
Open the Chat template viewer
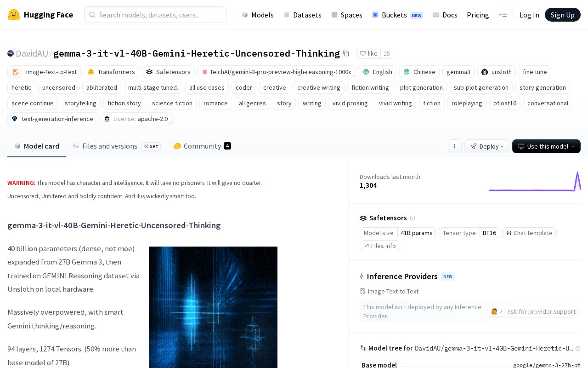(x=529, y=233)
